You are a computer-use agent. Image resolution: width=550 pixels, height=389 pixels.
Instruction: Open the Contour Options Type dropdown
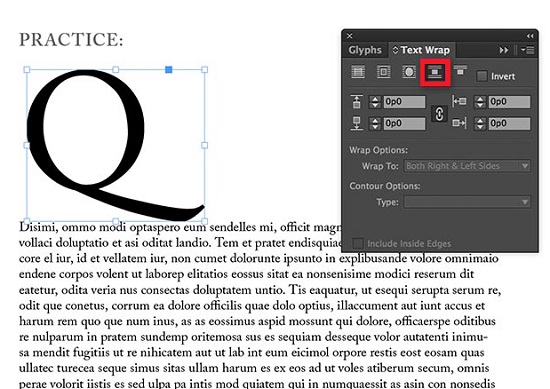pos(467,202)
